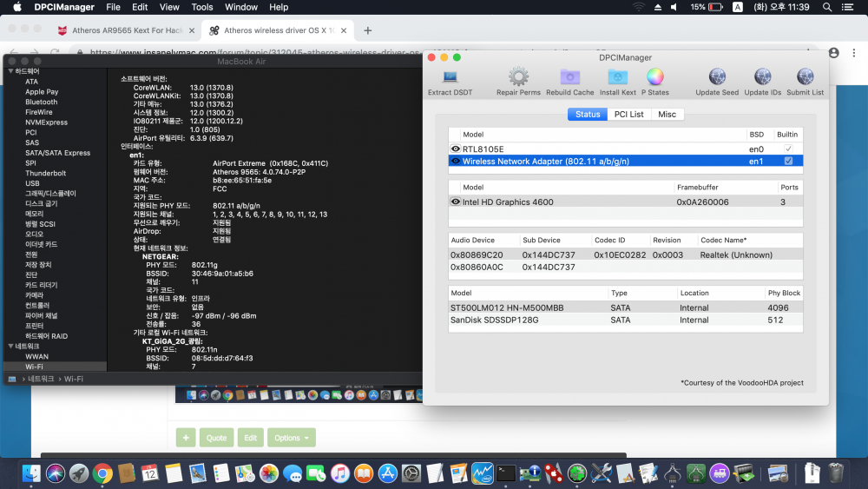Click the Update Seed globe icon
This screenshot has width=868, height=489.
tap(717, 77)
